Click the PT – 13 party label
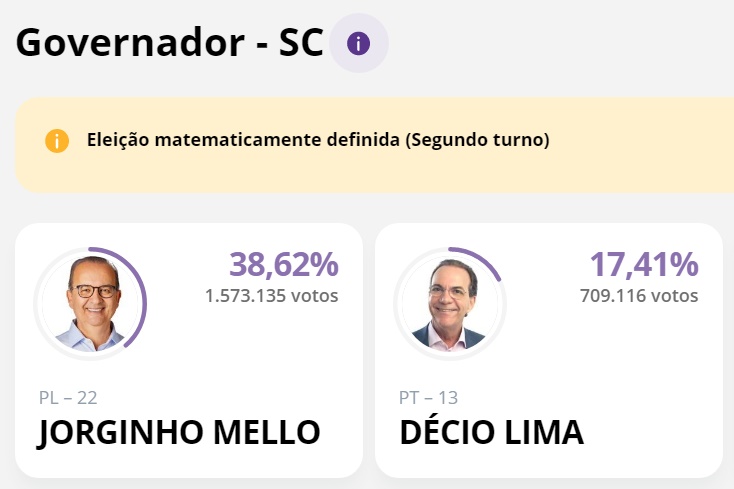 click(428, 398)
